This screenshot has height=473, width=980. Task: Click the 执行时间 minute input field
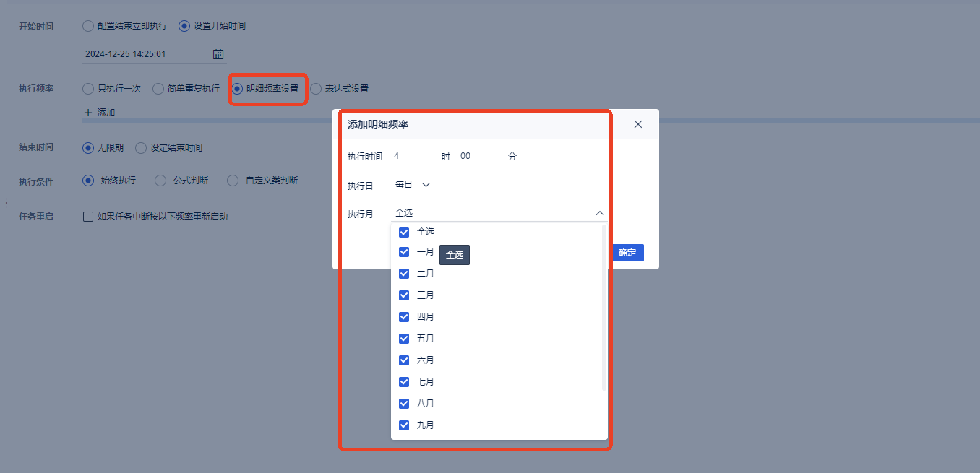point(479,156)
